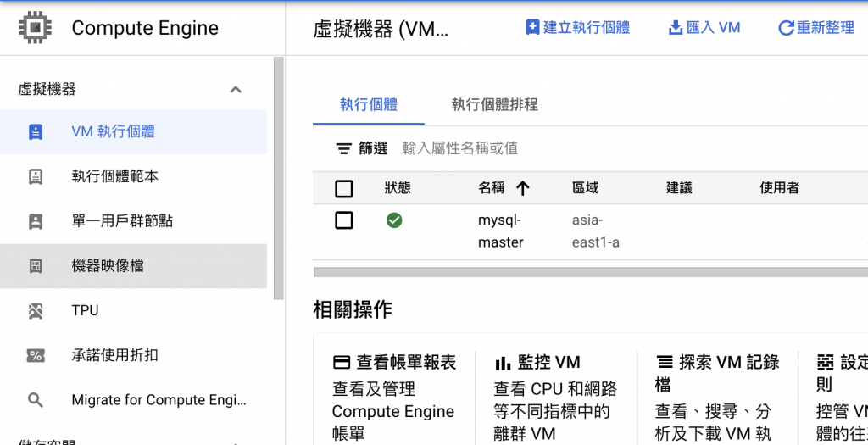This screenshot has width=868, height=445.
Task: Click the ascending sort arrow beside 名稱
Action: [522, 189]
